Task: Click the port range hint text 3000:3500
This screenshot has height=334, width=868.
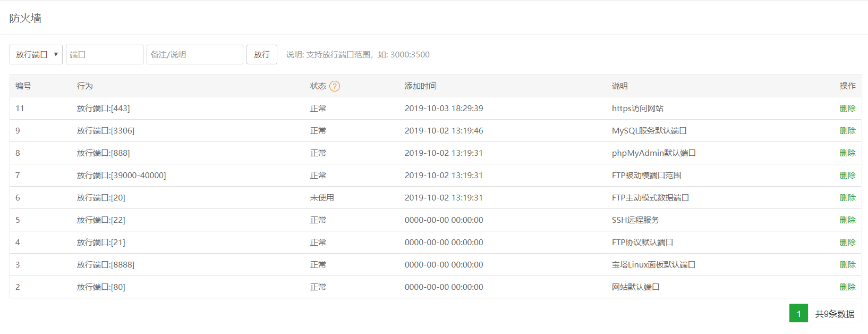Action: [x=410, y=55]
